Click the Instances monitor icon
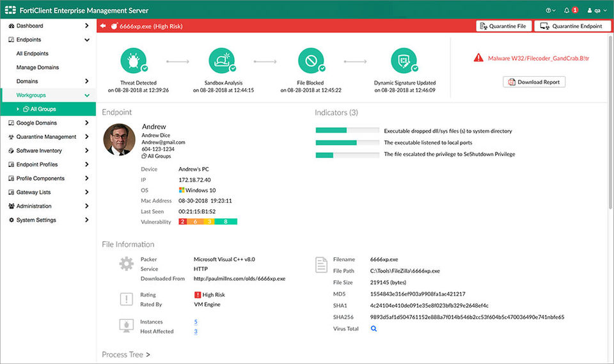Image resolution: width=614 pixels, height=364 pixels. (126, 326)
